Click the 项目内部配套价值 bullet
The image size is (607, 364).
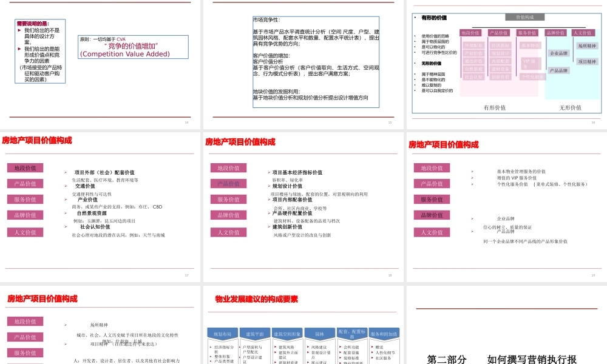pos(292,200)
